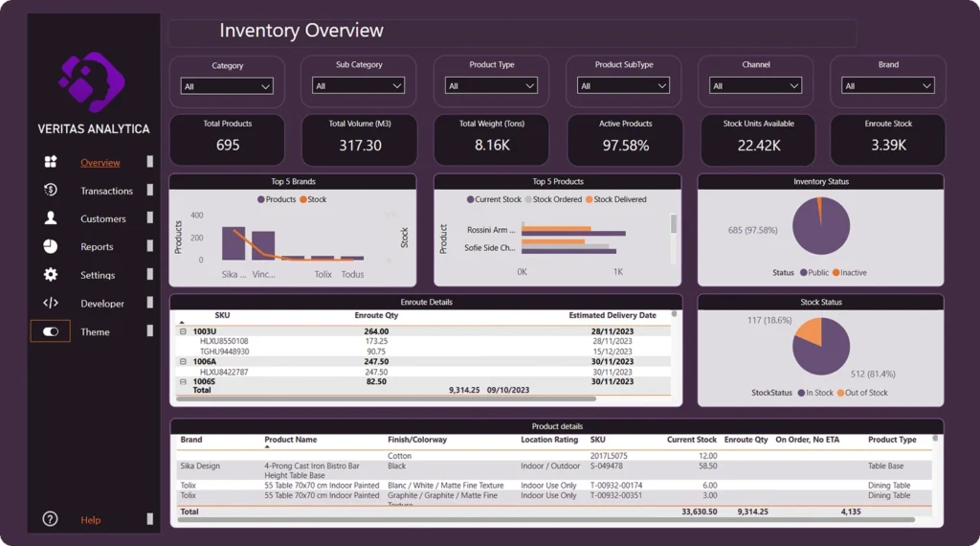Open the Transactions page from sidebar
The width and height of the screenshot is (980, 546).
tap(106, 191)
